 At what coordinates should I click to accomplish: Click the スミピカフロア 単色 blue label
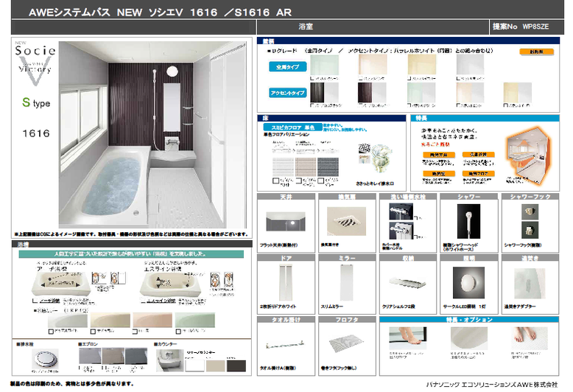click(292, 127)
